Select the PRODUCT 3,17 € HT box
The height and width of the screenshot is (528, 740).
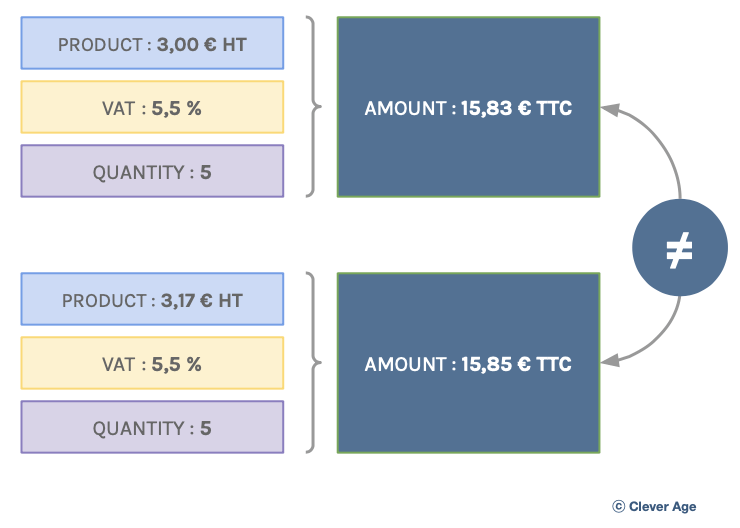point(152,299)
